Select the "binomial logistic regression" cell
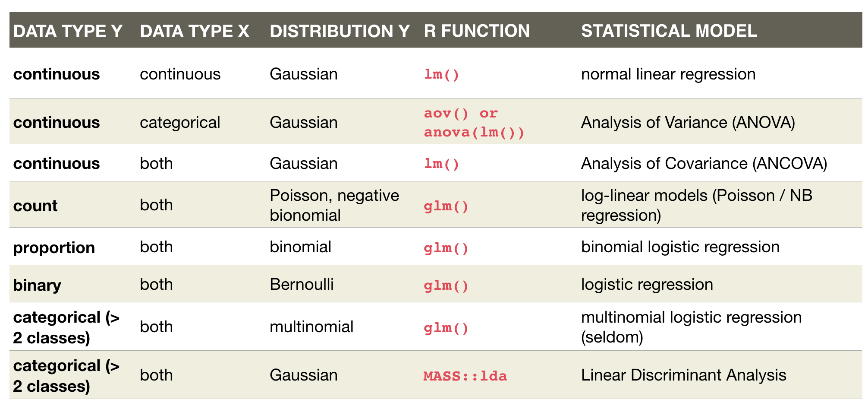This screenshot has height=406, width=868. (x=680, y=247)
